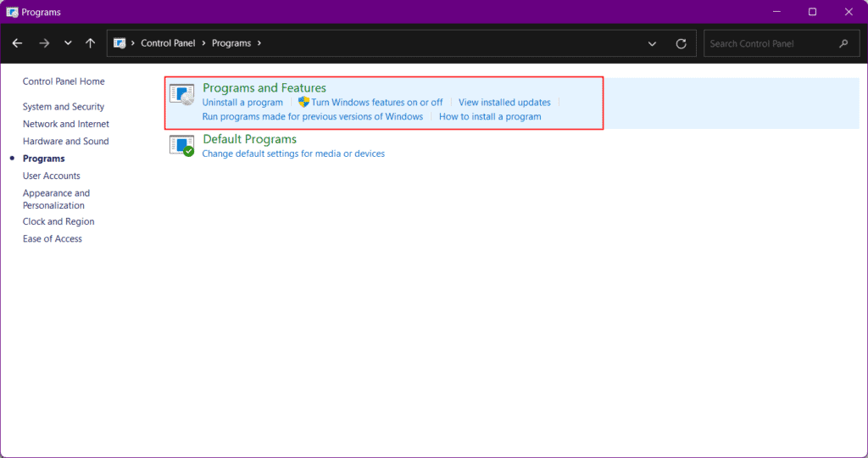
Task: Open Turn Windows features on or off
Action: tap(376, 103)
